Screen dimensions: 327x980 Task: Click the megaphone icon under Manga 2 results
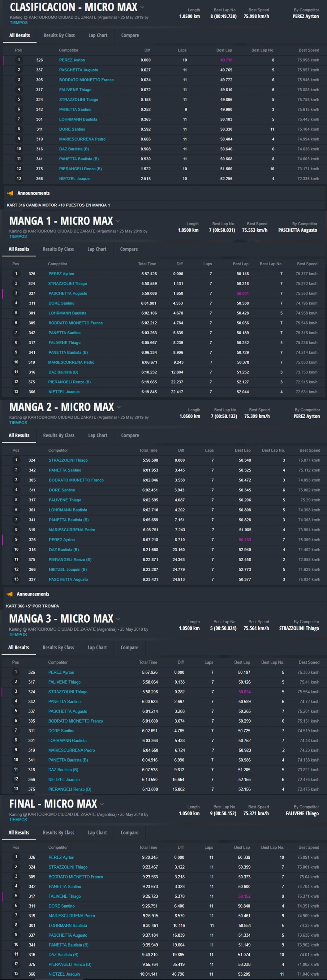(10, 594)
